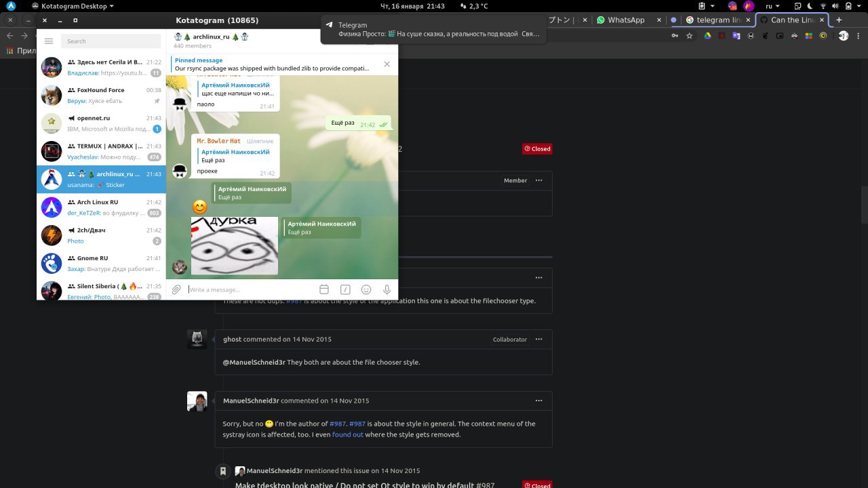Click the pinned icon on FoxHound Force
Screen dimensions: 868x488
tap(157, 101)
